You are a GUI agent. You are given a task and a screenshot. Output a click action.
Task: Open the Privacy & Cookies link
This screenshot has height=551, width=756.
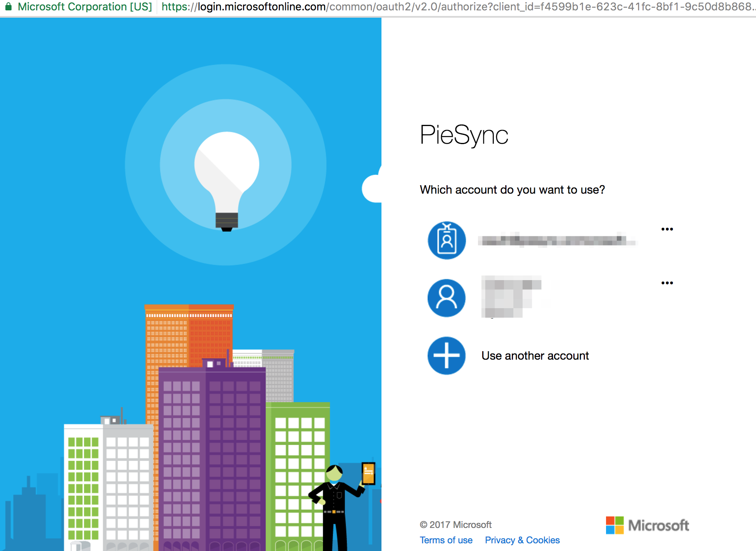point(522,540)
